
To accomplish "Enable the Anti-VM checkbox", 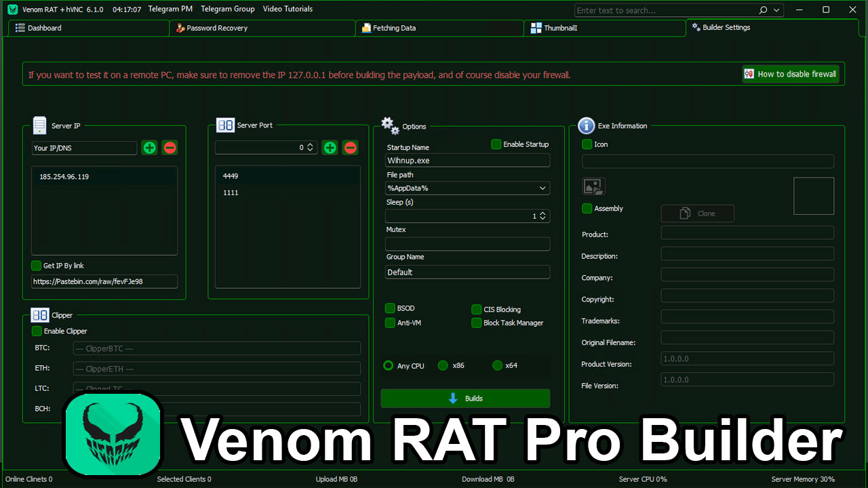I will tap(390, 323).
